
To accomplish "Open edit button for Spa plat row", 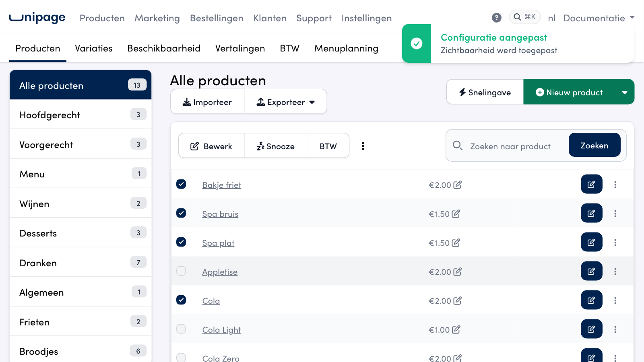I will [591, 242].
